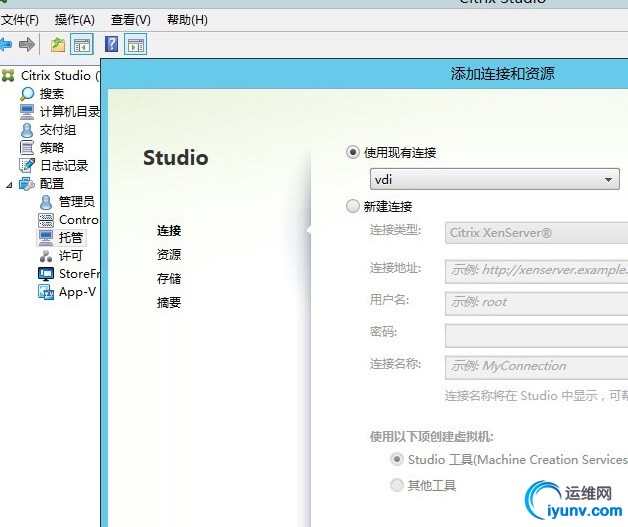Open the 查看(V) menu
The image size is (628, 527).
coord(131,20)
